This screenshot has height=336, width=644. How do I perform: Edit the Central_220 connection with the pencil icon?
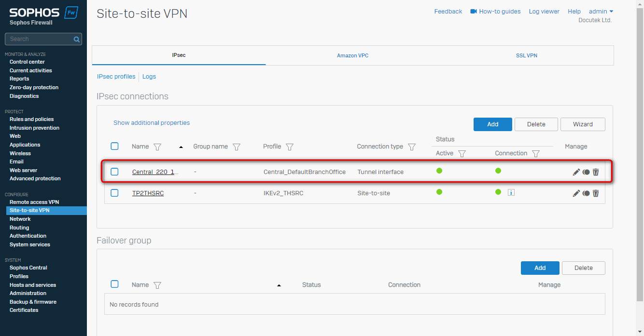tap(576, 172)
